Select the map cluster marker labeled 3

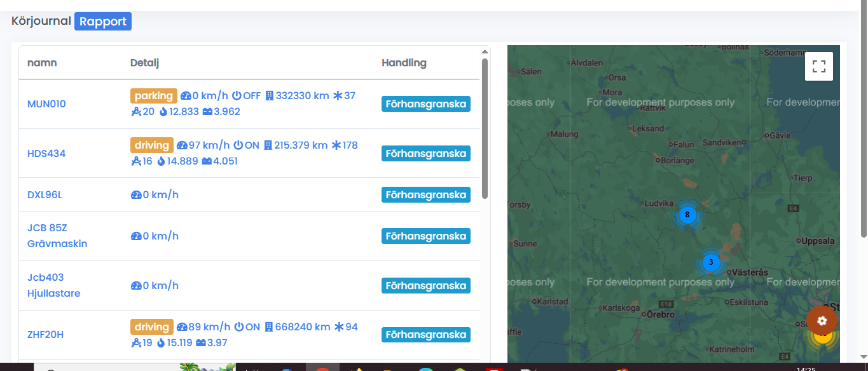pyautogui.click(x=710, y=262)
